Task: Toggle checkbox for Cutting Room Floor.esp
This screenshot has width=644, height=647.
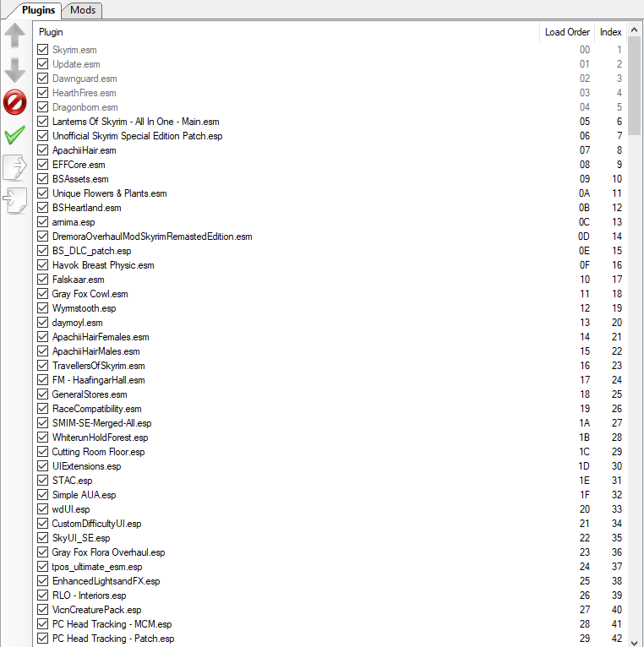Action: [43, 452]
